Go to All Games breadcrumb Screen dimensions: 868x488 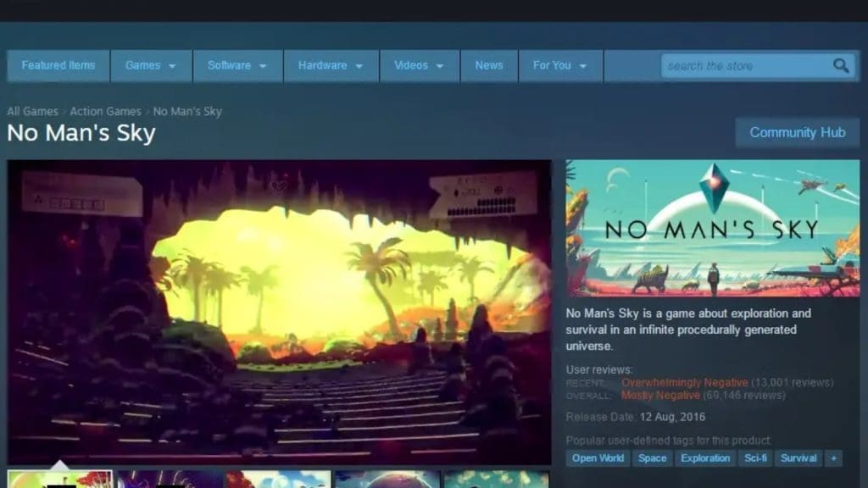pos(32,111)
